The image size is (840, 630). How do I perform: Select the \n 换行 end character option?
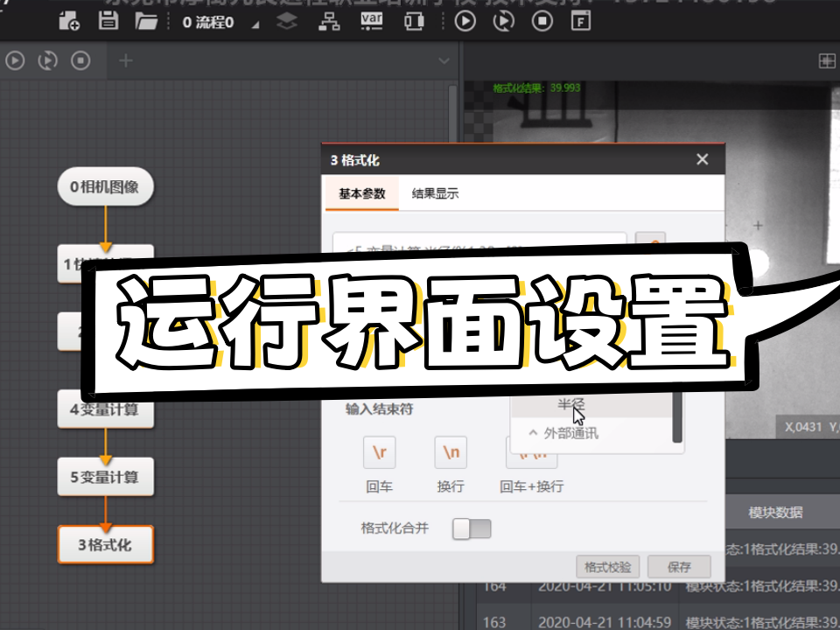[451, 453]
